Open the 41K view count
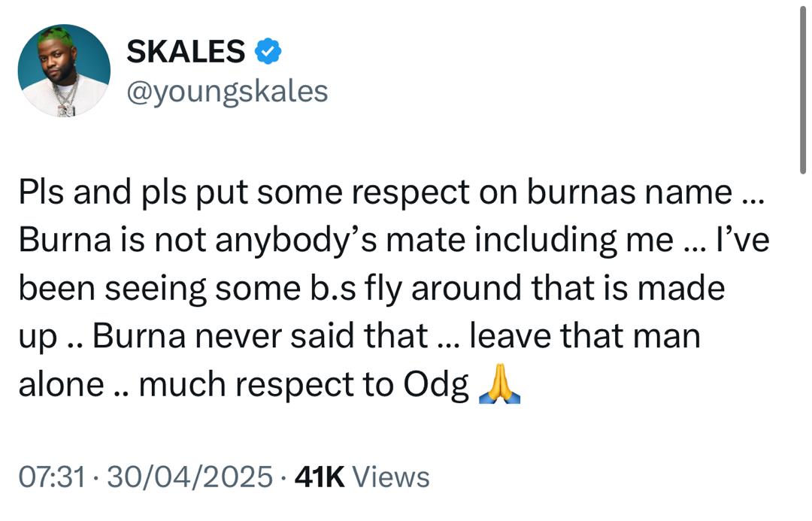 pos(319,477)
